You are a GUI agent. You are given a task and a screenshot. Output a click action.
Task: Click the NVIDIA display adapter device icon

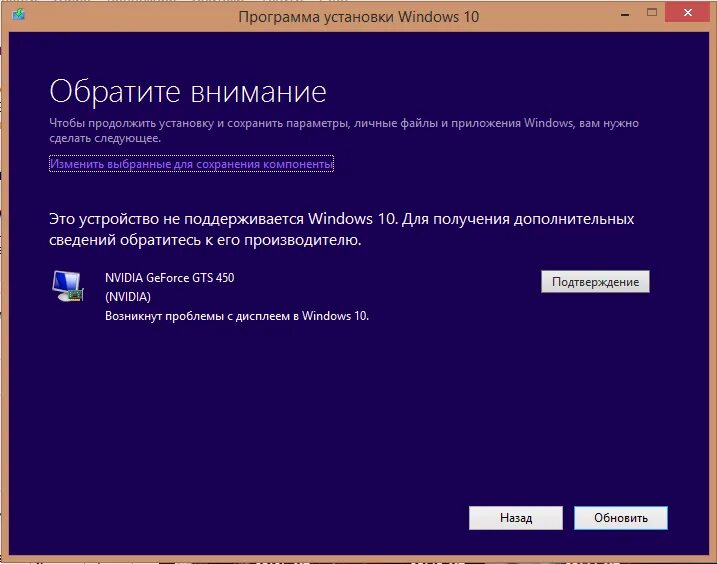pos(68,286)
